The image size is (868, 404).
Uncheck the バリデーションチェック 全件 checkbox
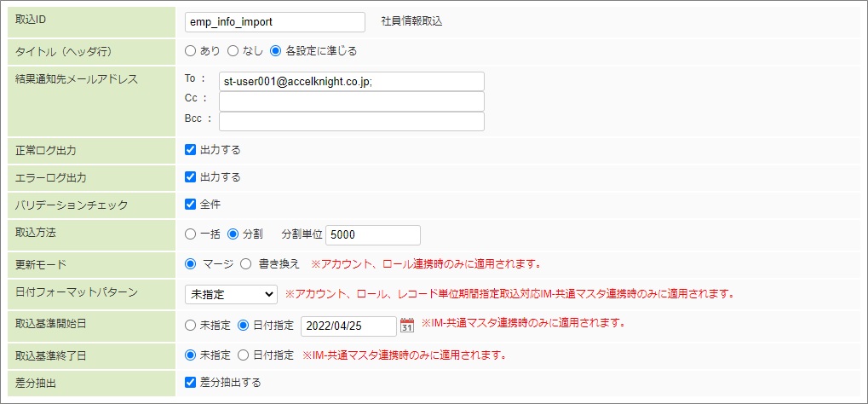point(191,205)
